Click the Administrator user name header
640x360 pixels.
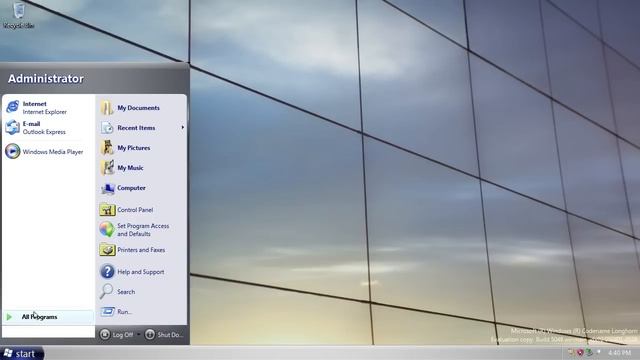pyautogui.click(x=46, y=79)
